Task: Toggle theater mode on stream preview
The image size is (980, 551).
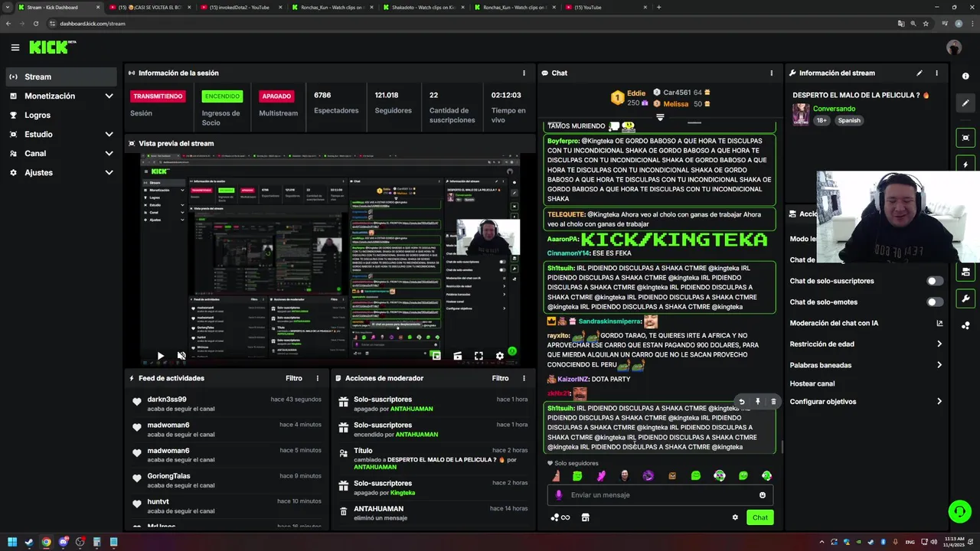Action: (457, 356)
